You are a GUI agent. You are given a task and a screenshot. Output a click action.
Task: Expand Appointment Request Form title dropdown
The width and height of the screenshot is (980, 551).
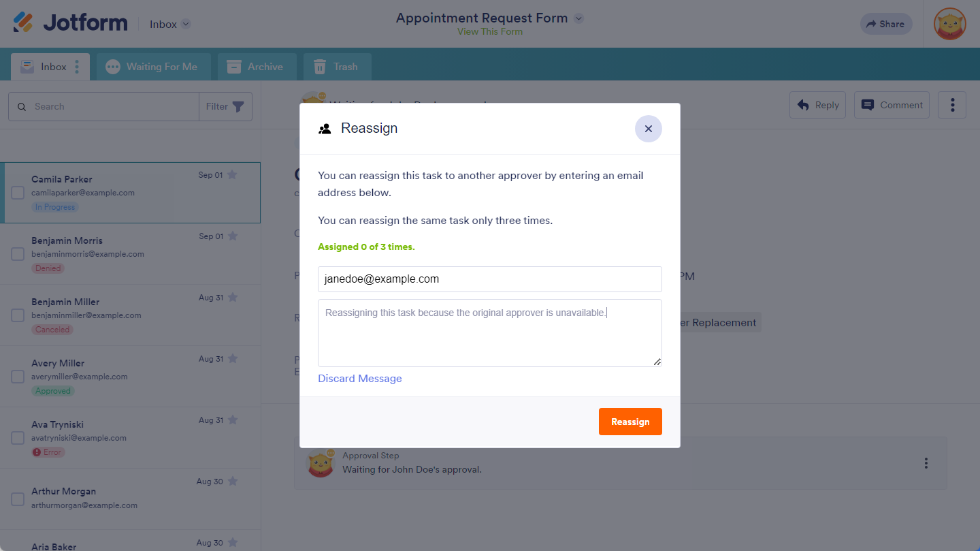578,18
